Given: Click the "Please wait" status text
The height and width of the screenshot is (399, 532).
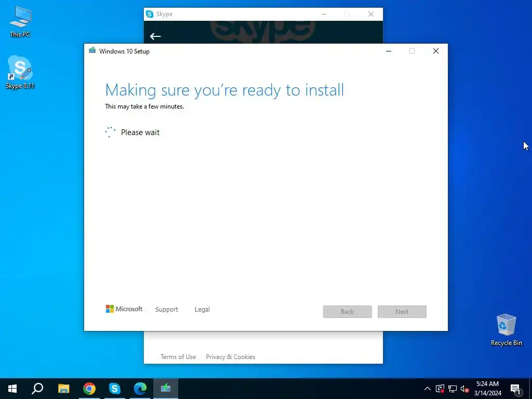Looking at the screenshot, I should tap(140, 132).
